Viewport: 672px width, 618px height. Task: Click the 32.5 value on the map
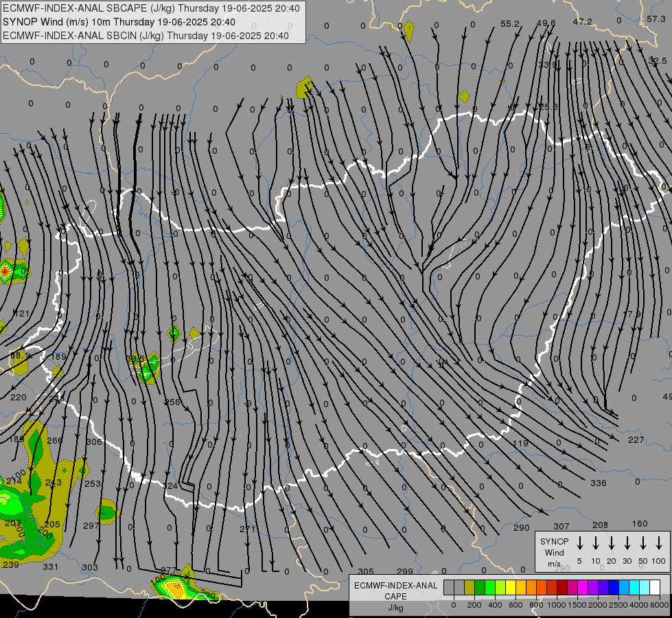point(658,61)
